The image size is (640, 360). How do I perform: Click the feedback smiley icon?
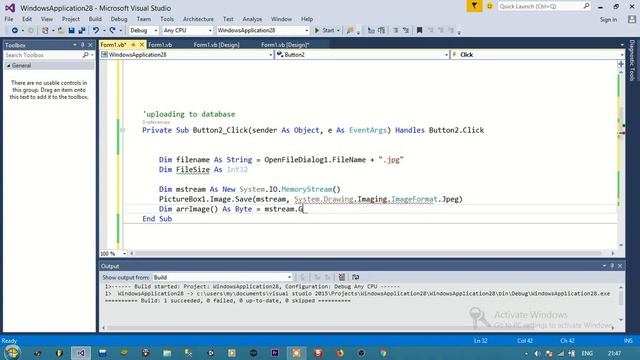(489, 6)
